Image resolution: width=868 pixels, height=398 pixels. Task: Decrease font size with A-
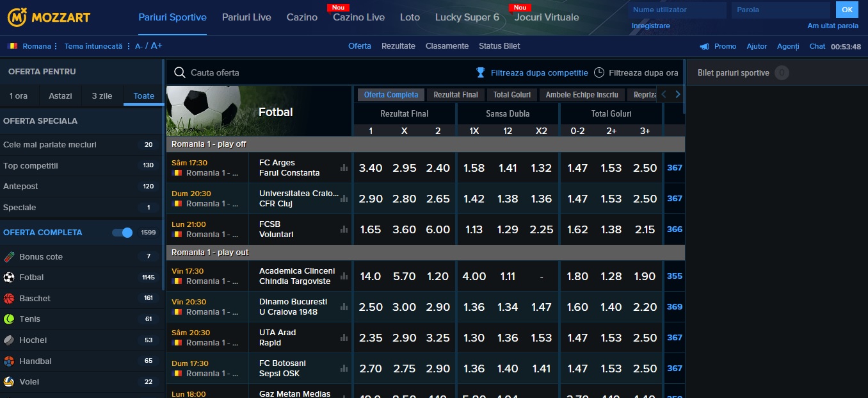pyautogui.click(x=139, y=46)
